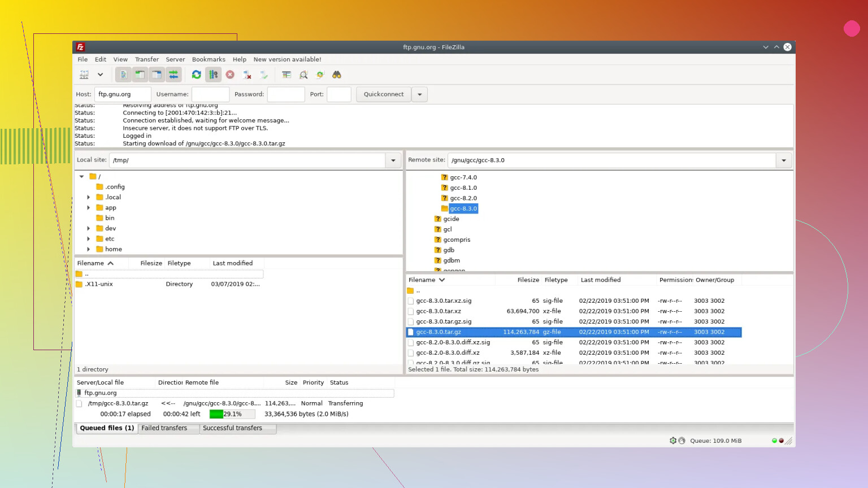Select gcc-7.4.0 in remote tree
Screen dimensions: 868x488
pyautogui.click(x=463, y=177)
